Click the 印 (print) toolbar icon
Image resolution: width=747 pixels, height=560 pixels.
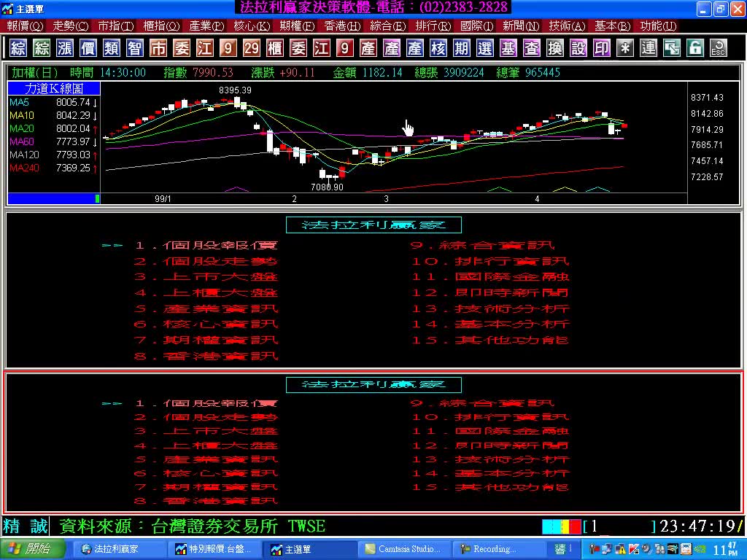(x=602, y=48)
